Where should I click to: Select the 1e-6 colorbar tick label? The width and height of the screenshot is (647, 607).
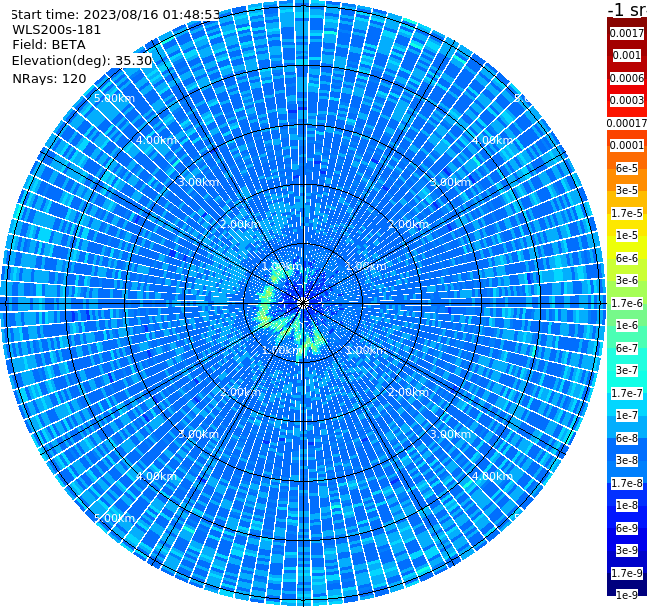[x=627, y=325]
